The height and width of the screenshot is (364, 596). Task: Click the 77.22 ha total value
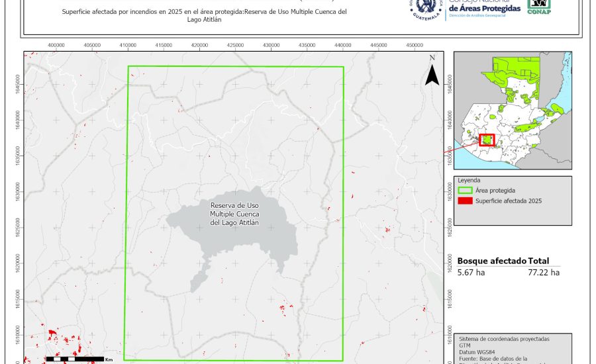tap(544, 272)
